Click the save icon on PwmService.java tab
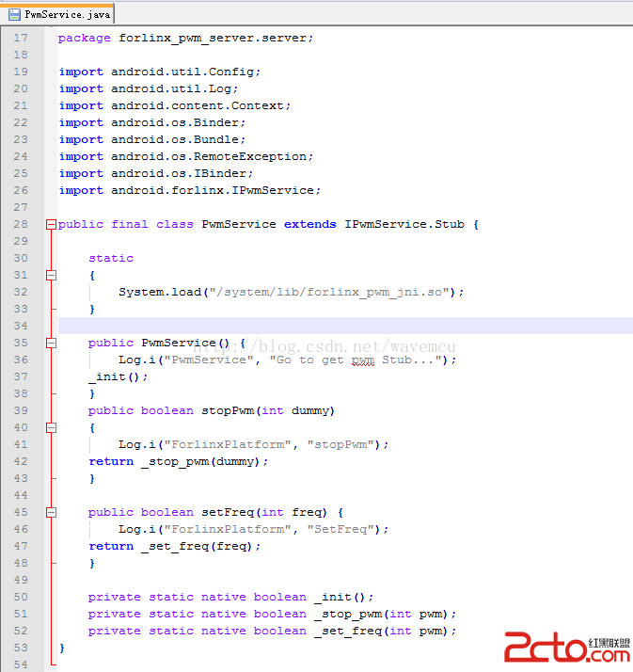The image size is (633, 672). pos(14,14)
